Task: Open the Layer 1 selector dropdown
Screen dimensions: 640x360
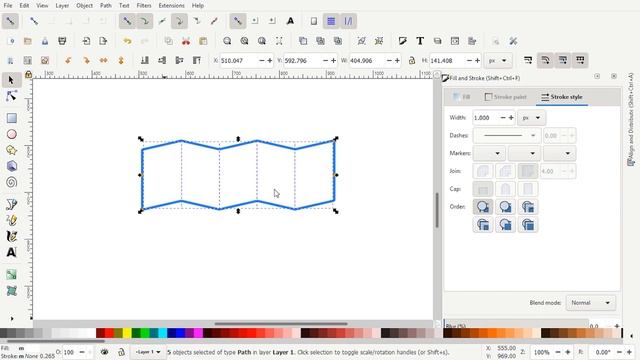Action: [x=148, y=352]
